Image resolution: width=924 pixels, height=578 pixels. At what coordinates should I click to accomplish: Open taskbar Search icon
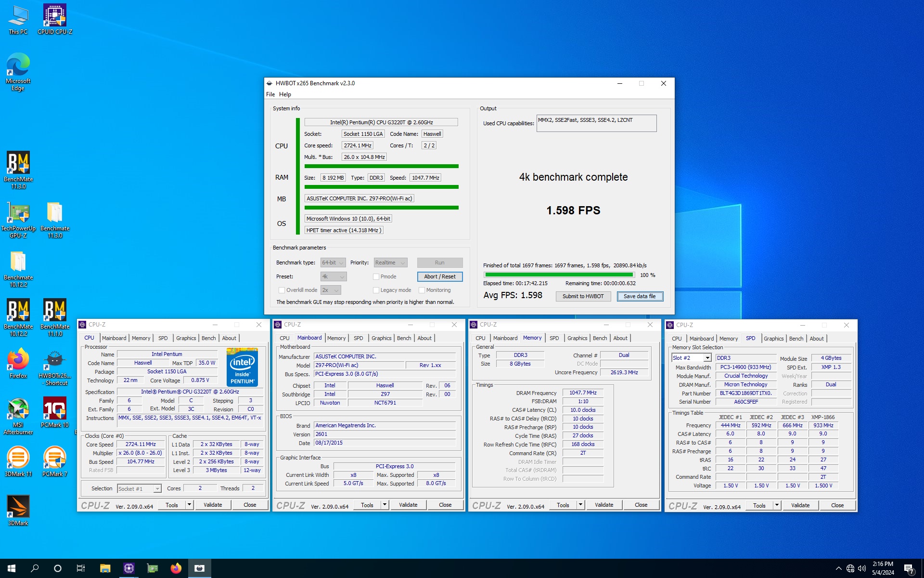click(x=35, y=568)
